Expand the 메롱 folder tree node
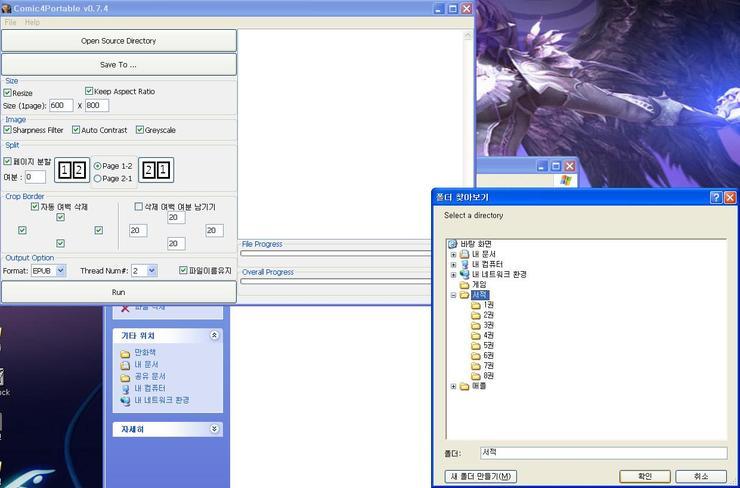The width and height of the screenshot is (740, 488). click(454, 386)
